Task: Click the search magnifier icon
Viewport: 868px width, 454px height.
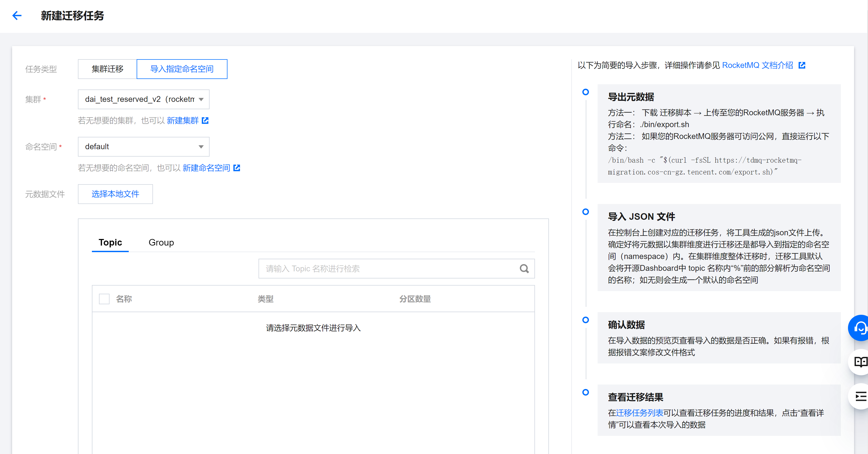Action: tap(524, 269)
